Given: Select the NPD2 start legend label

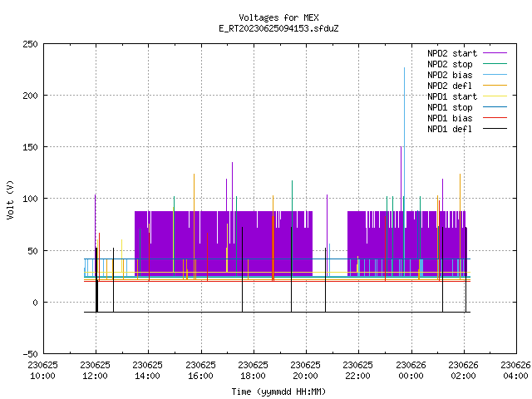Looking at the screenshot, I should pos(452,53).
